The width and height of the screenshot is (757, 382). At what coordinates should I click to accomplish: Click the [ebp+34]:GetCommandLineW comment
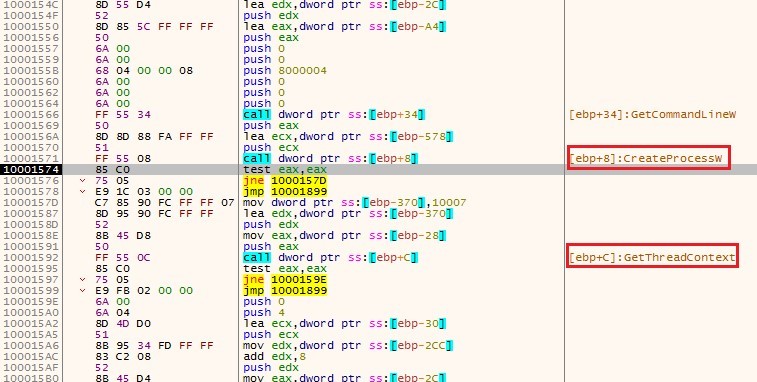tap(652, 114)
